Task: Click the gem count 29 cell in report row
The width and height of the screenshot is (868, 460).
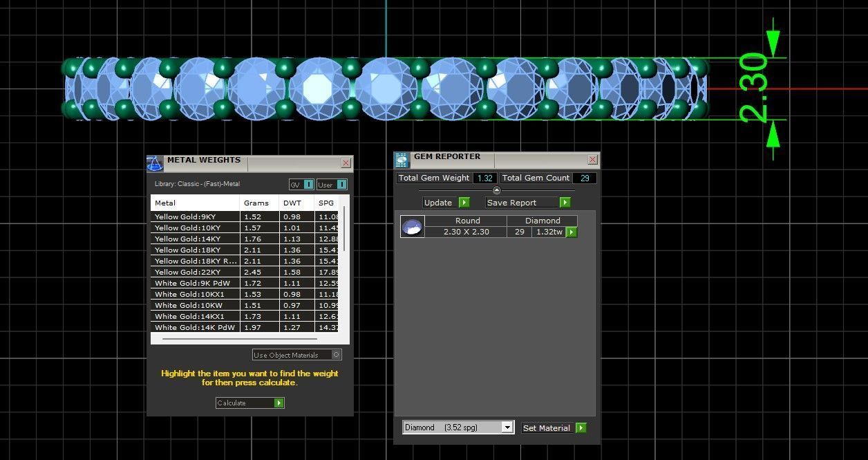Action: 519,232
